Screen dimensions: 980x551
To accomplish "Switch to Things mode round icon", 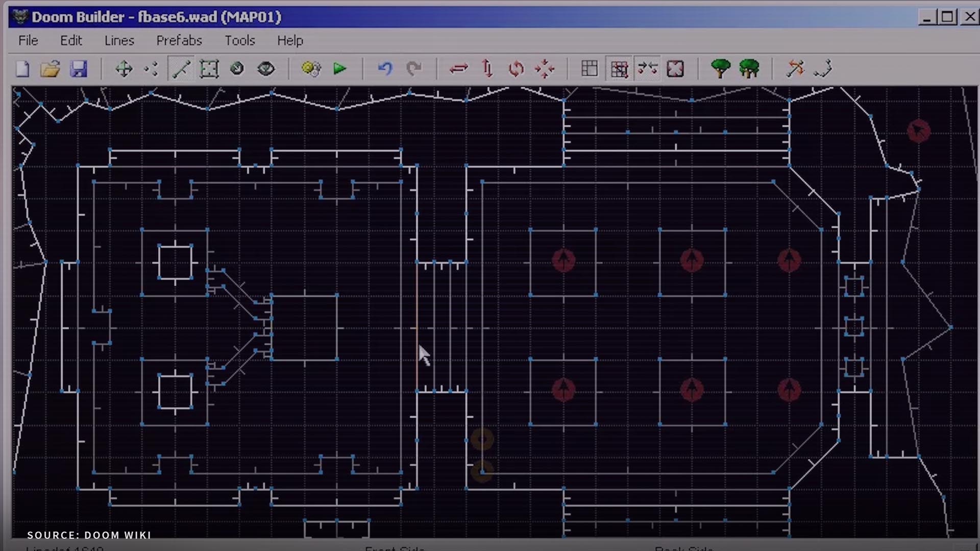I will (x=237, y=69).
